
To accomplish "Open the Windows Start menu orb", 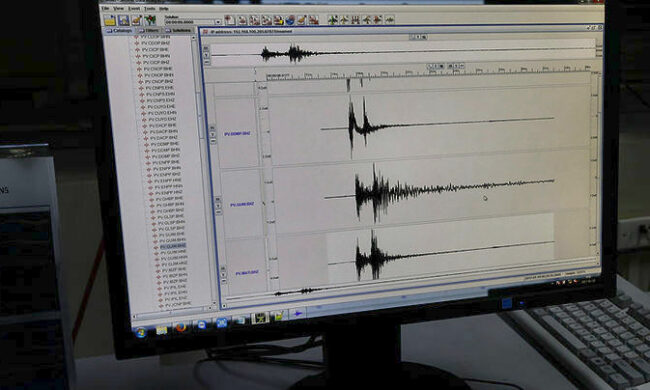I will pyautogui.click(x=141, y=332).
